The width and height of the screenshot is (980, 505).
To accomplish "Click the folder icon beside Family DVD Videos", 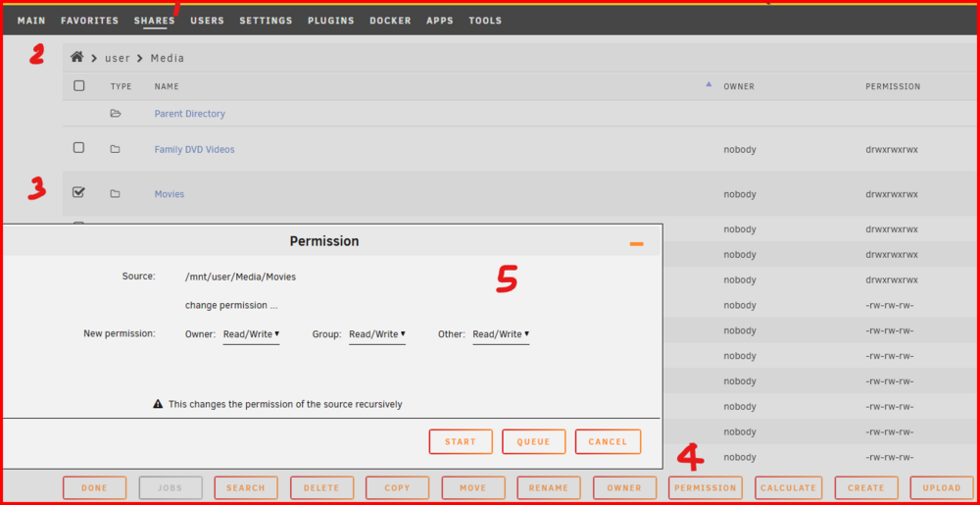I will pyautogui.click(x=115, y=149).
